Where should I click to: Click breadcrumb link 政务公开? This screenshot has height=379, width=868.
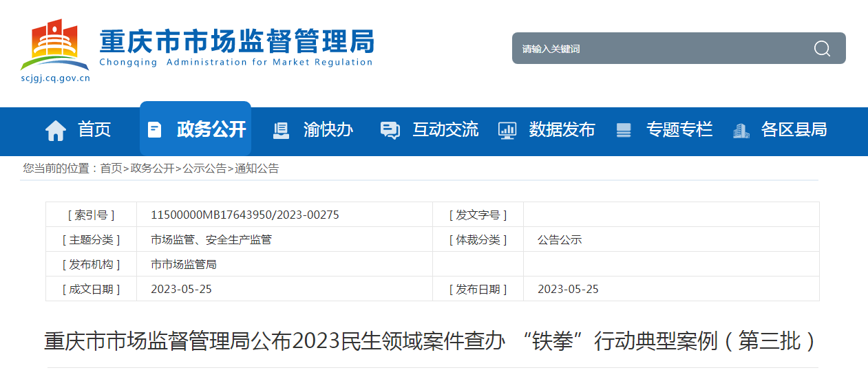click(x=152, y=169)
